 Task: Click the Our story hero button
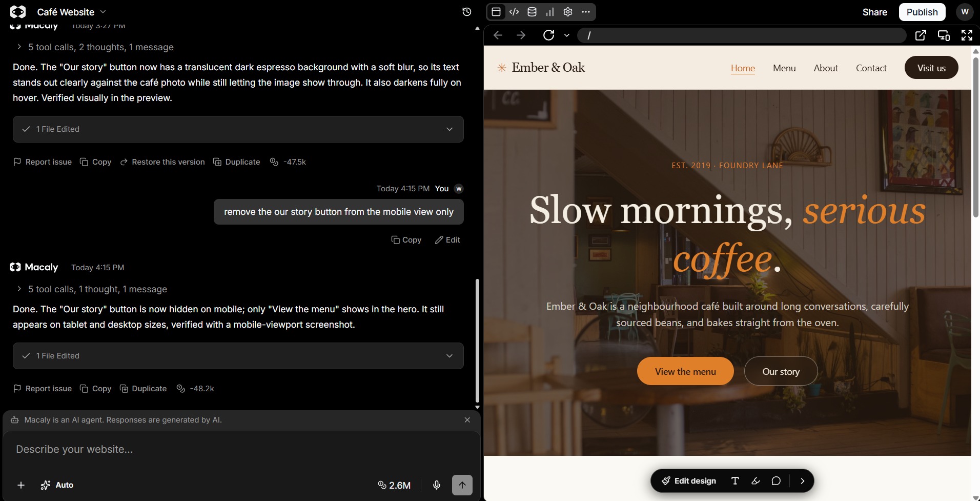point(781,371)
